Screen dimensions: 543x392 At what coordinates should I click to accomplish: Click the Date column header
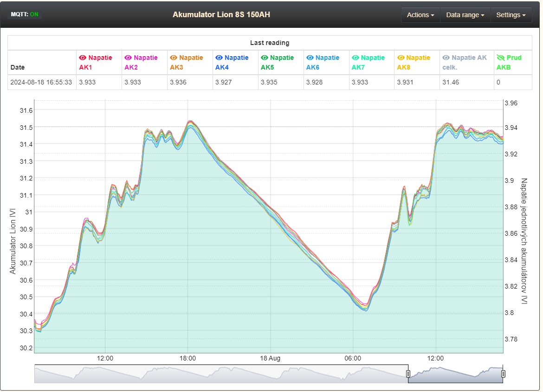[18, 67]
